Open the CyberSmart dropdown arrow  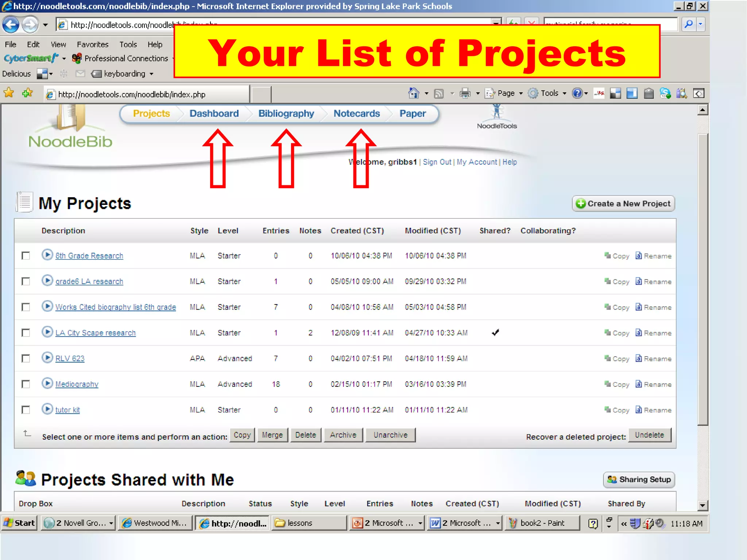click(x=64, y=59)
